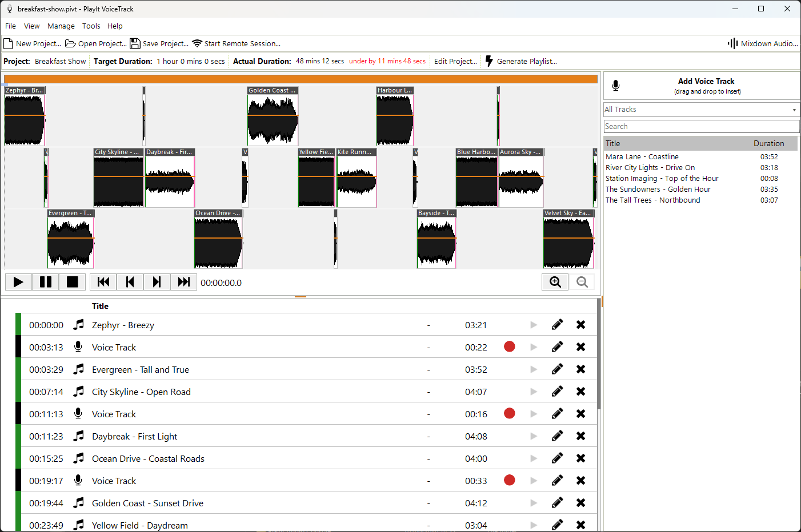
Task: Edit the Evergreen - Tall and True row
Action: [x=558, y=369]
